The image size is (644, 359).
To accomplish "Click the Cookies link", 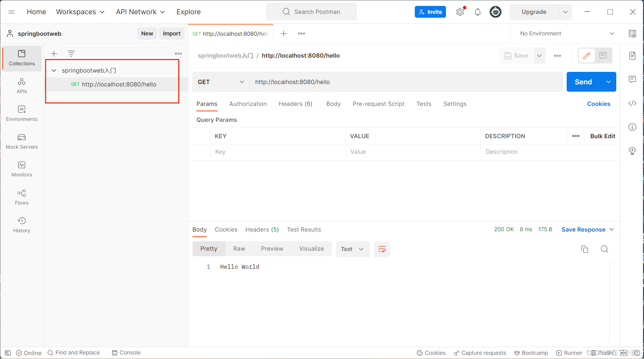I will click(x=599, y=104).
